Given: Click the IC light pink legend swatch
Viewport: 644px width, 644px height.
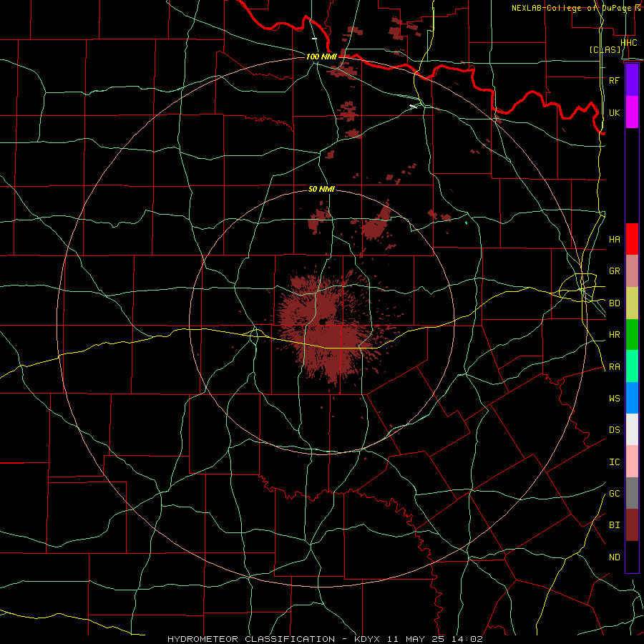Looking at the screenshot, I should (632, 462).
